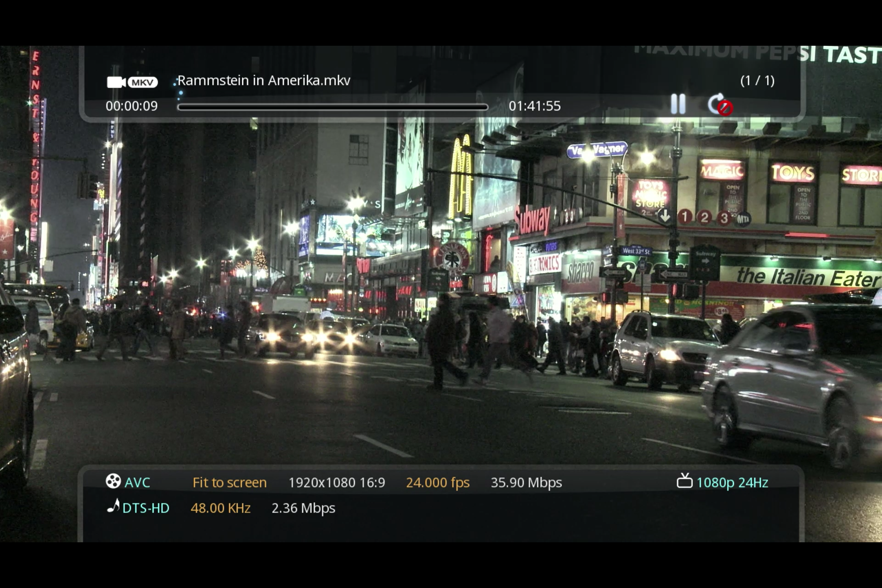Toggle the repeat-disabled icon
882x588 pixels.
point(720,105)
